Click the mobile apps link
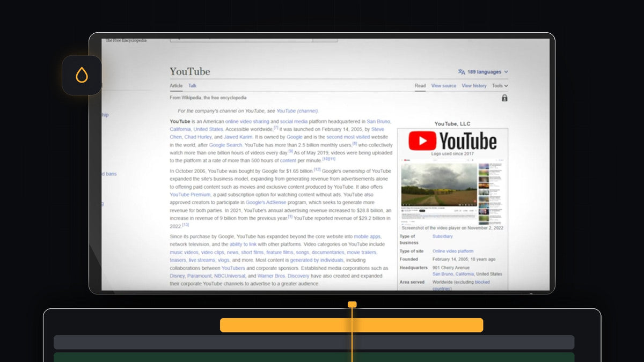644x362 pixels. pos(367,237)
